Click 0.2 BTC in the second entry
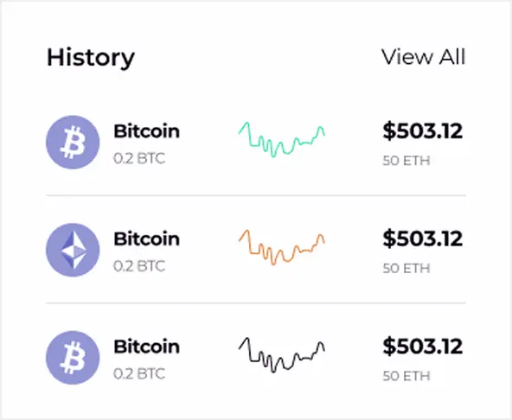512x420 pixels. coord(139,266)
